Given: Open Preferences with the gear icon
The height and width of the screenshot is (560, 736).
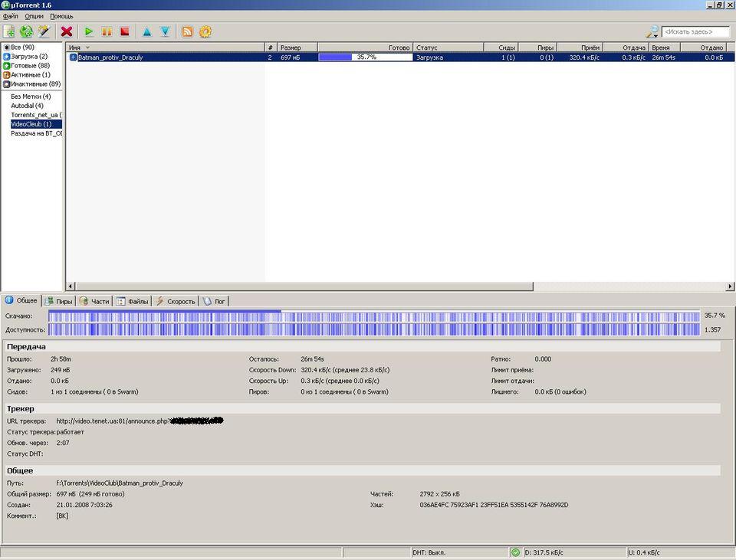Looking at the screenshot, I should click(205, 31).
